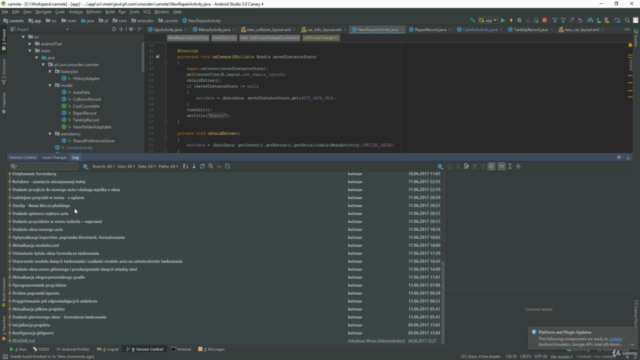
Task: Toggle Group By Directory in changes toolbar
Action: 501,167
